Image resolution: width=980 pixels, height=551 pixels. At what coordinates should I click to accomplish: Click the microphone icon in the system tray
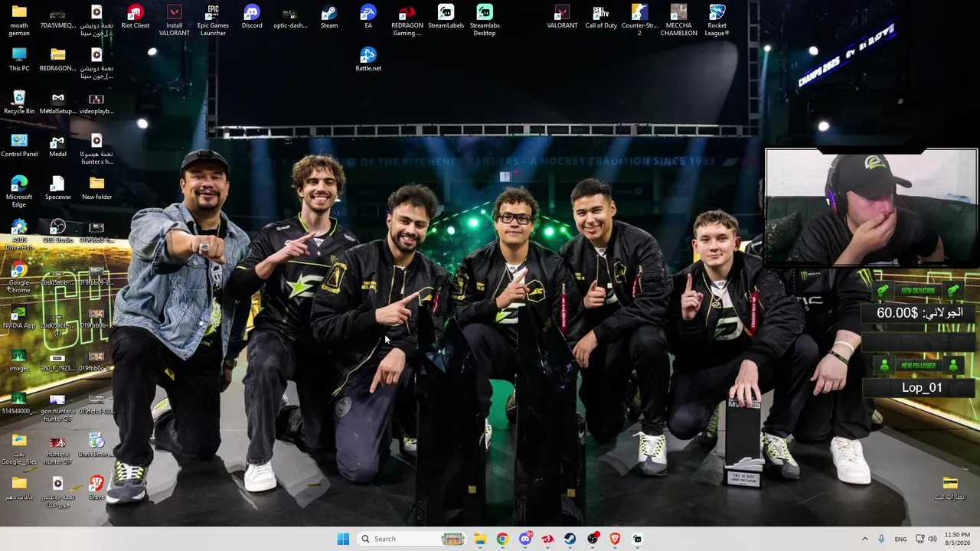point(881,539)
